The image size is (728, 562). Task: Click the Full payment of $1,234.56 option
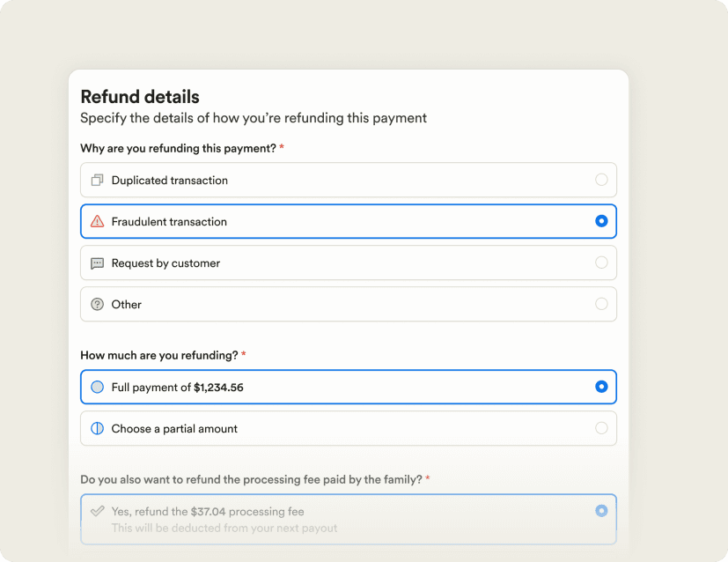[x=348, y=387]
